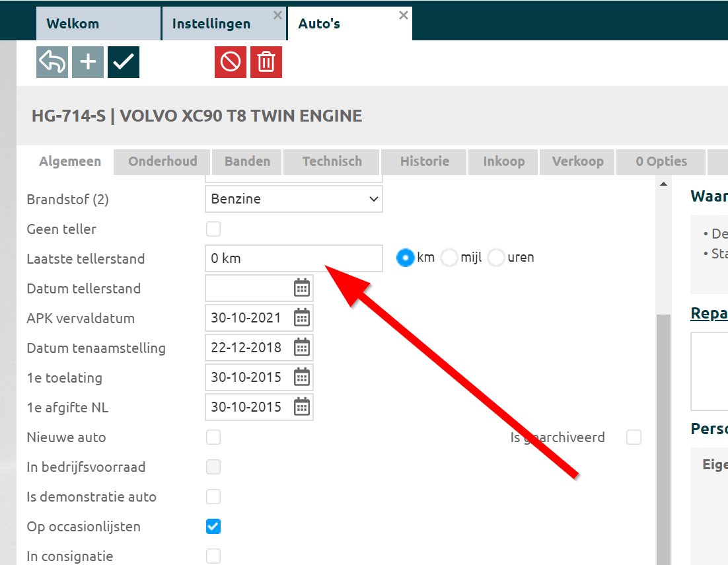Image resolution: width=728 pixels, height=565 pixels.
Task: Open calendar icon for Datum tenaamstelling
Action: pyautogui.click(x=301, y=348)
